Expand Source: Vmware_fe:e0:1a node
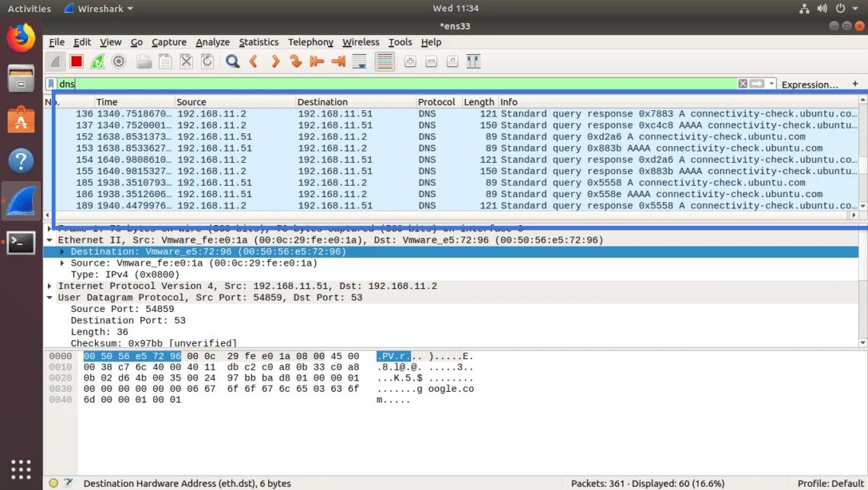 coord(62,263)
